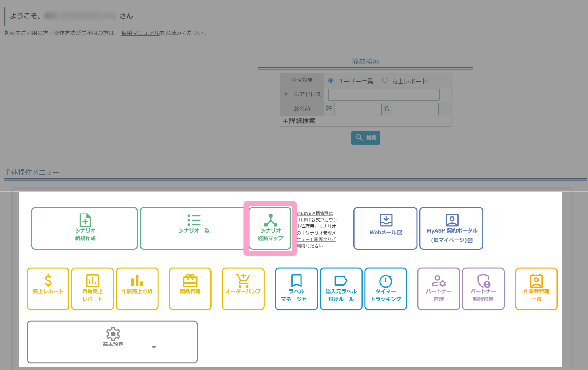Open the 使用マニュアル link
This screenshot has width=588, height=370.
click(x=140, y=33)
